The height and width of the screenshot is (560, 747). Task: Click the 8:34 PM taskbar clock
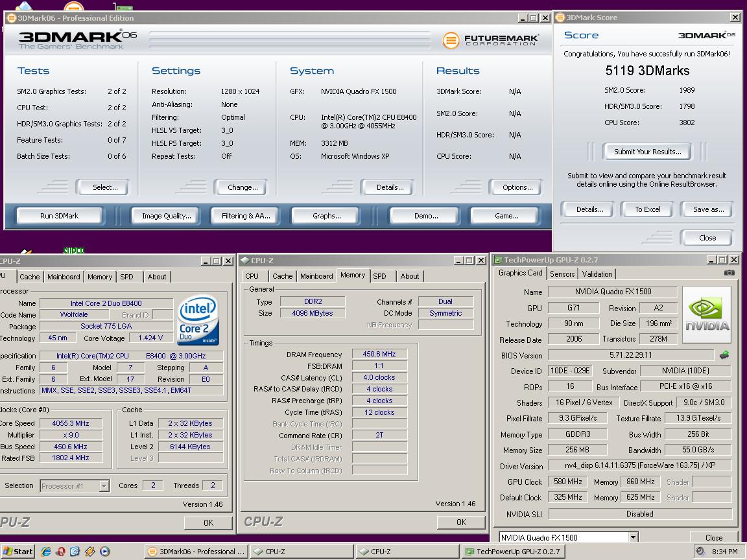point(724,552)
